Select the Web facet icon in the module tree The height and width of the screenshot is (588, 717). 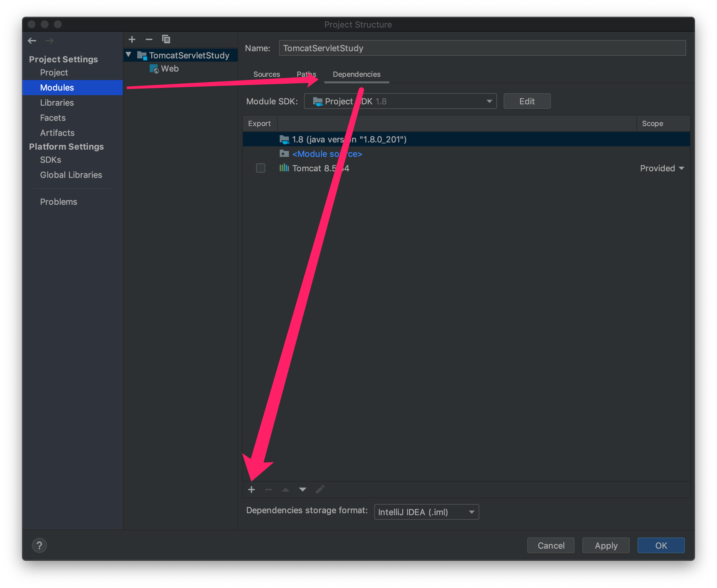pos(154,69)
